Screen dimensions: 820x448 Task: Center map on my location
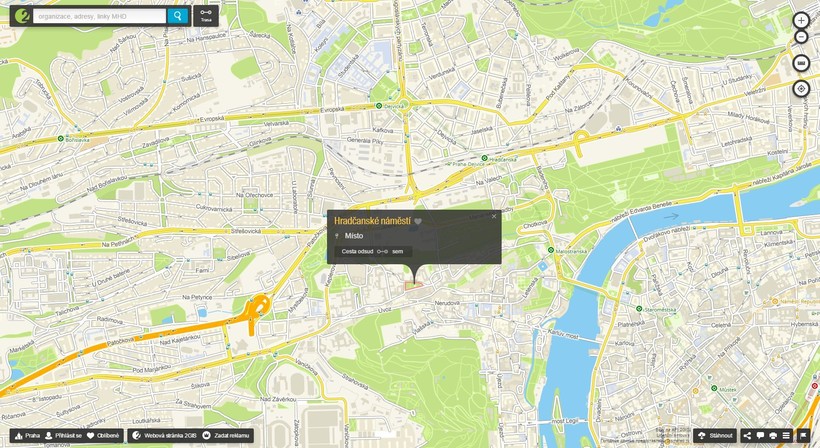coord(801,89)
